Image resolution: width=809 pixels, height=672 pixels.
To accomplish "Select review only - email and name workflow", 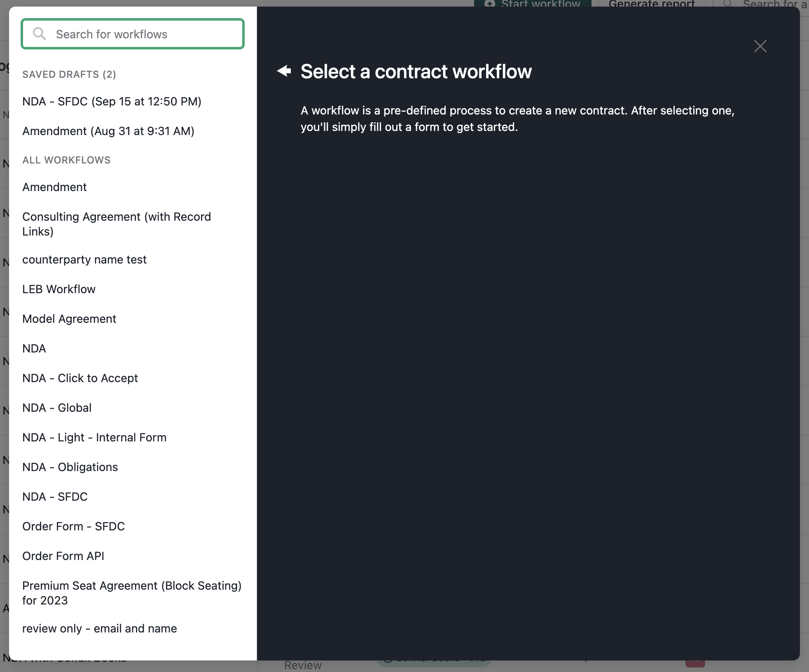I will point(100,628).
